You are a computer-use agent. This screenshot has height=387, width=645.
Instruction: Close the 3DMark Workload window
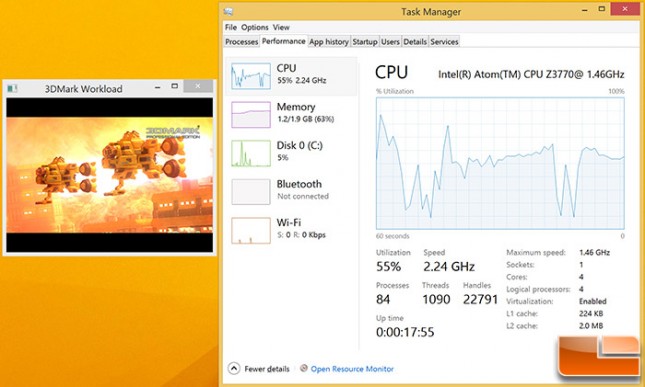click(198, 86)
